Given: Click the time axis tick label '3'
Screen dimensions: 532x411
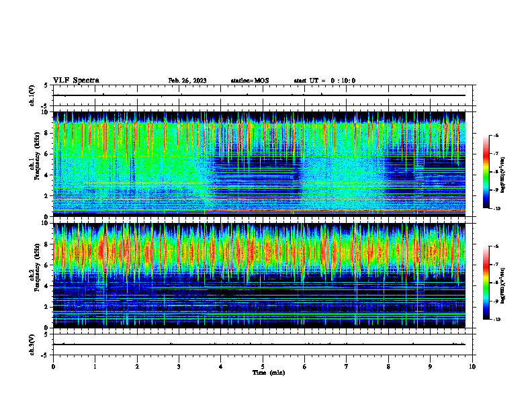Looking at the screenshot, I should pos(179,367).
